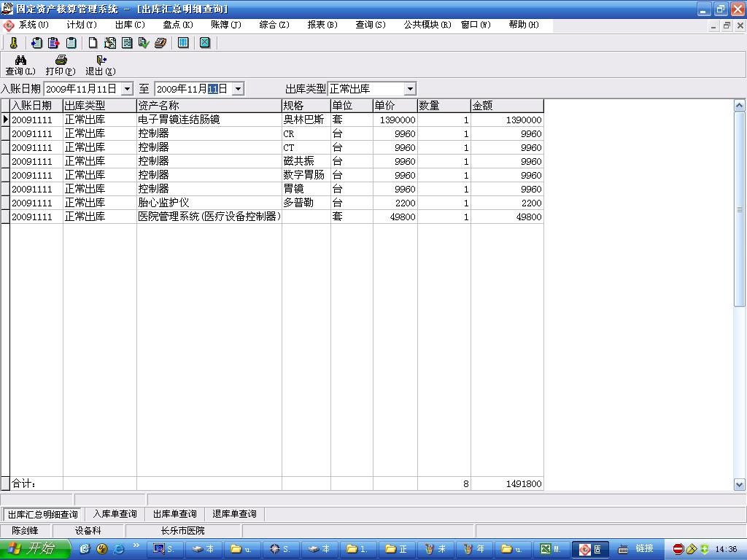Click the start date input field
This screenshot has height=560, width=747.
coord(82,89)
